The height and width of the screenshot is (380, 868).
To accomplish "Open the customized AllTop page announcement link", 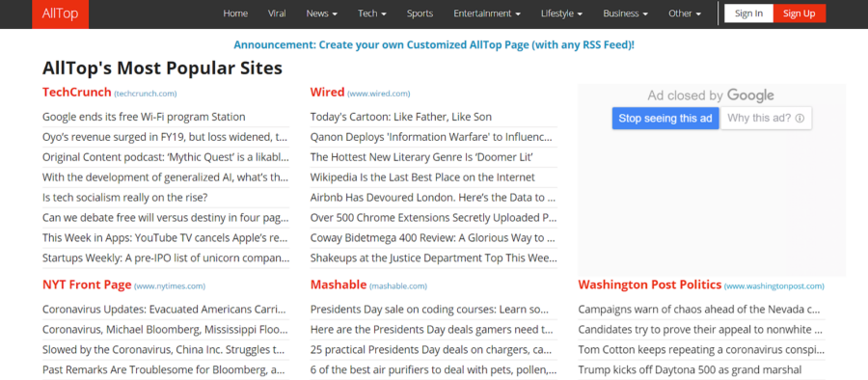I will [434, 45].
